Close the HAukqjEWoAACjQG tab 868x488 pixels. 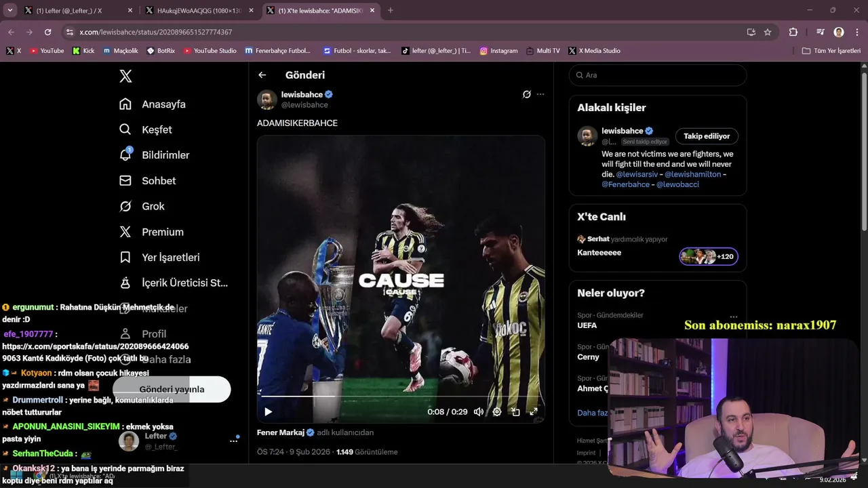coord(251,11)
